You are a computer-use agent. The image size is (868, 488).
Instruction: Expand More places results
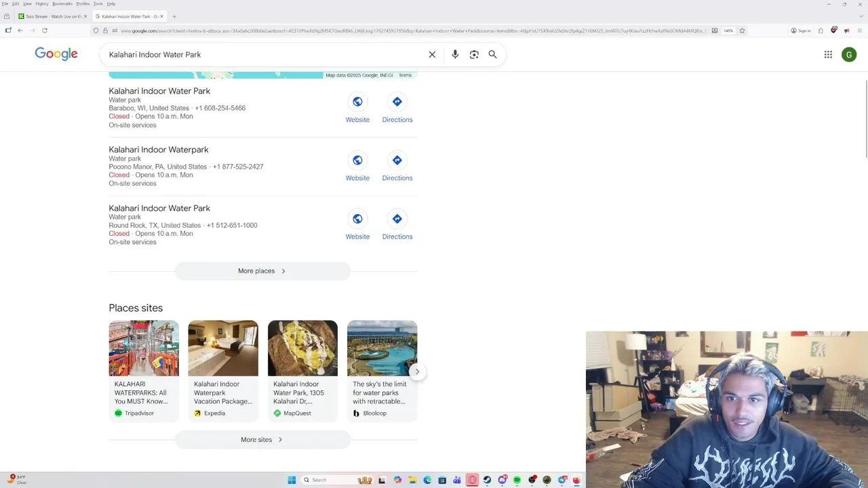point(262,271)
